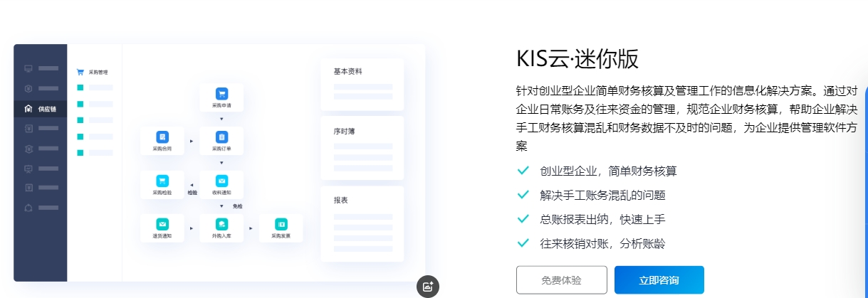Click the 采购发票 invoice icon
Screen dimensions: 868x298
pos(281,224)
